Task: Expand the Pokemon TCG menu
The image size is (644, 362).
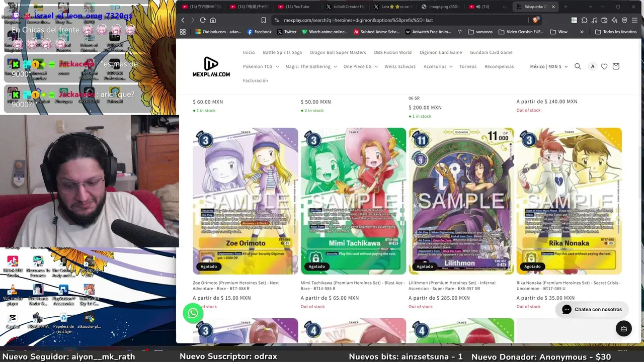Action: [x=260, y=66]
